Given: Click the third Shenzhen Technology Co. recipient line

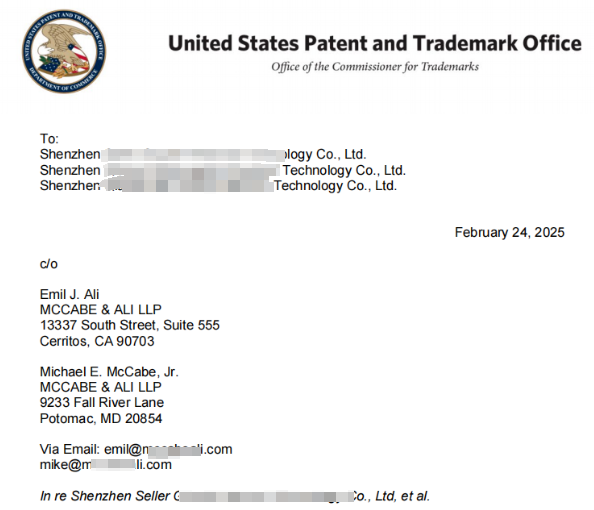Looking at the screenshot, I should pos(218,186).
